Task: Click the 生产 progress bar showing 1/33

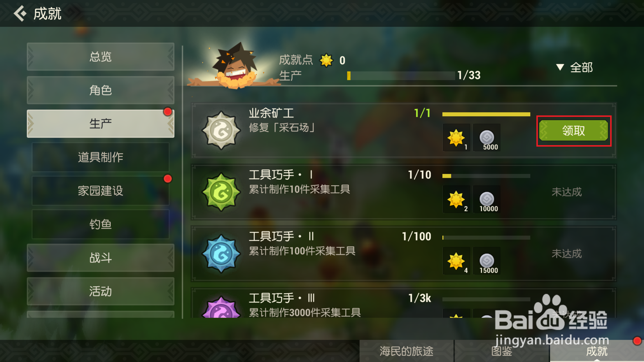Action: pos(401,76)
